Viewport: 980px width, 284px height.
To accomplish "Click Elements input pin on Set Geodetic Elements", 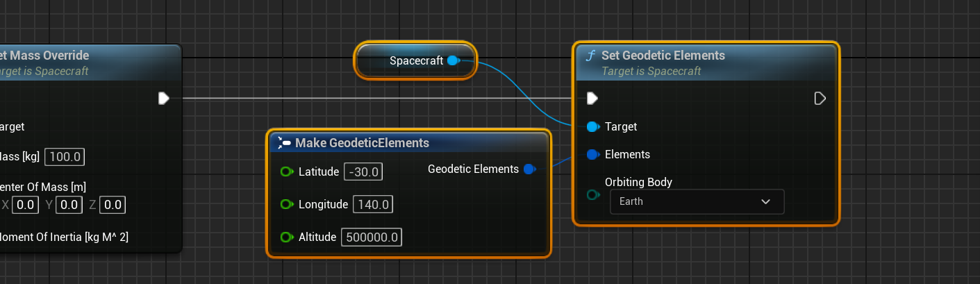I will pyautogui.click(x=592, y=155).
